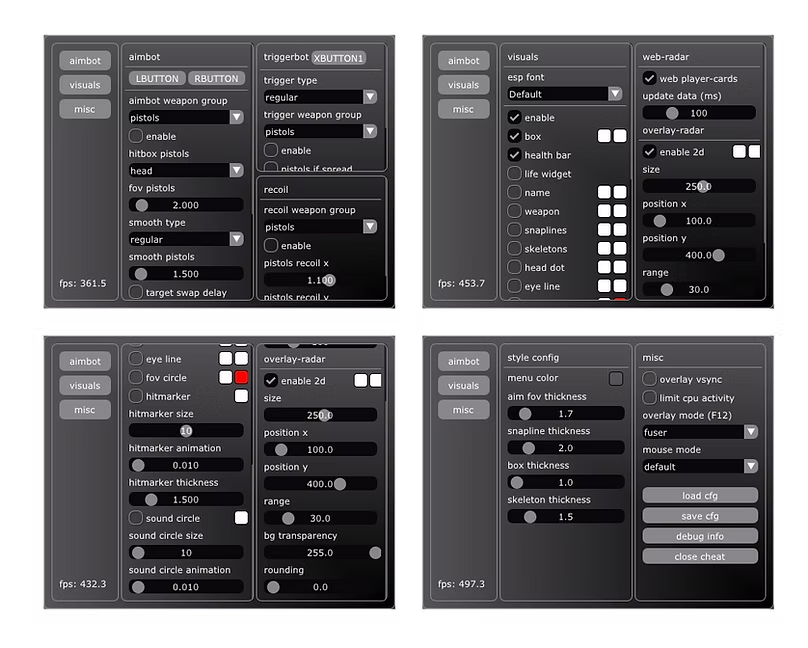Image resolution: width=808 pixels, height=648 pixels.
Task: Expand the overlay mode fuser dropdown
Action: point(700,432)
